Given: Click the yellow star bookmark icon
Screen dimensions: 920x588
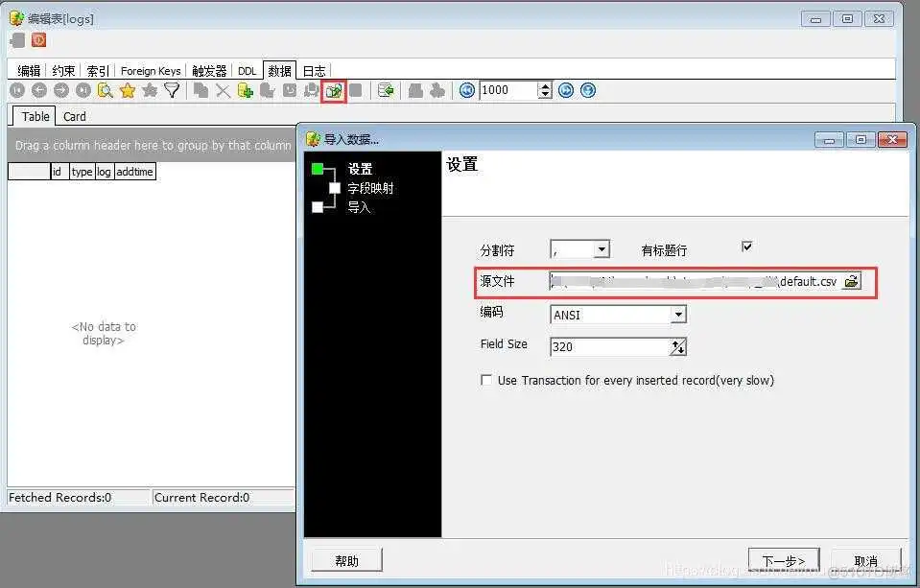Looking at the screenshot, I should click(x=128, y=90).
